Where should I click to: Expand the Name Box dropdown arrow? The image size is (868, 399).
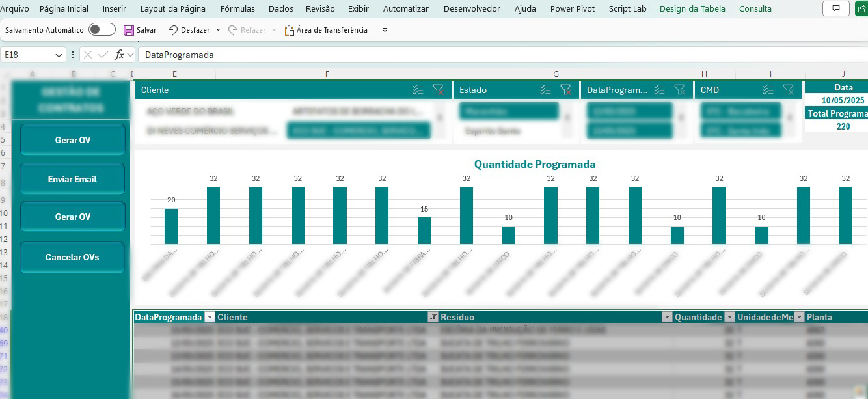coord(59,55)
